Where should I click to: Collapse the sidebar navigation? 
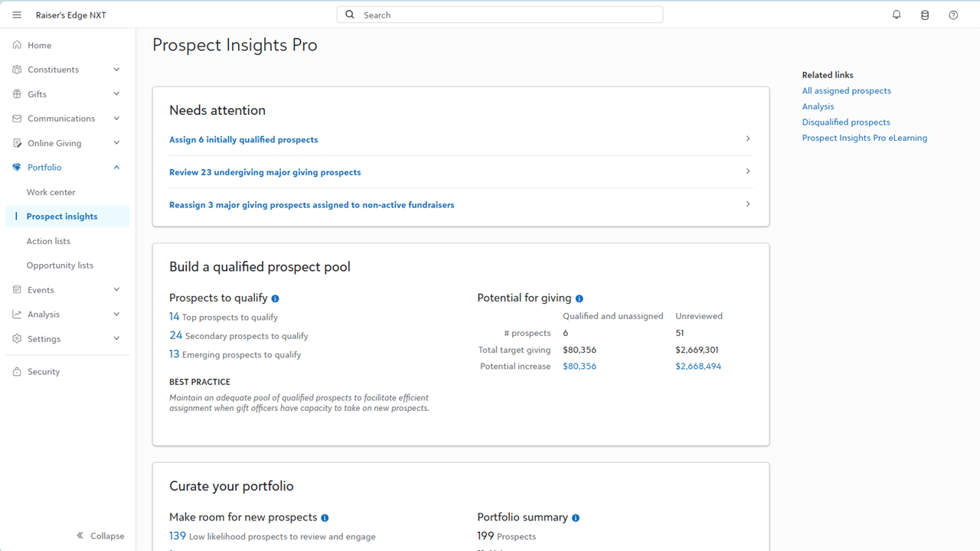[100, 536]
